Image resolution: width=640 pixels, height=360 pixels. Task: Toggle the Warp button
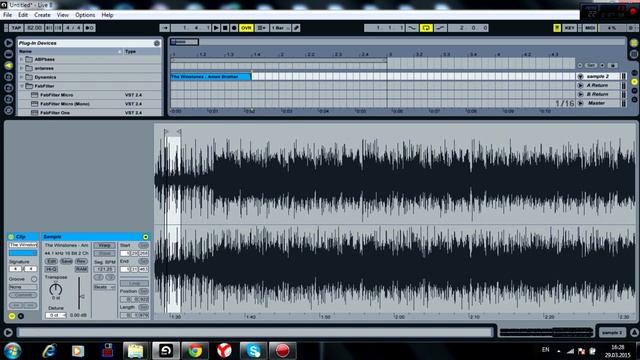pos(104,245)
